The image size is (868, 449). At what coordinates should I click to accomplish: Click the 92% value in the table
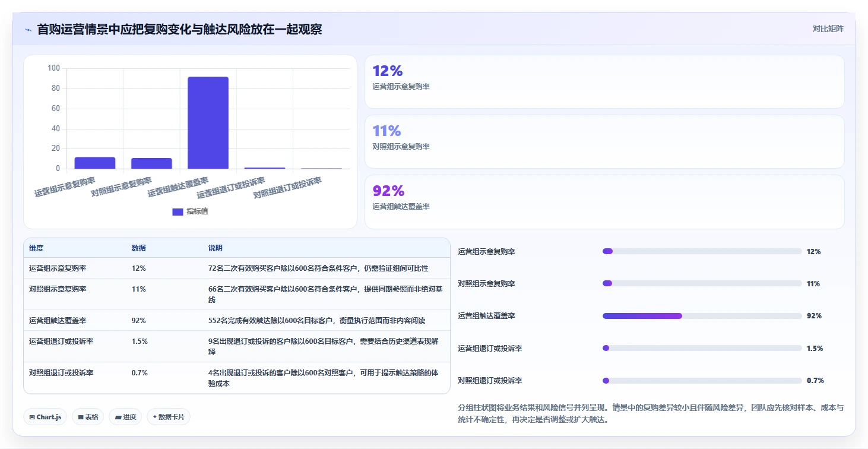(x=139, y=321)
